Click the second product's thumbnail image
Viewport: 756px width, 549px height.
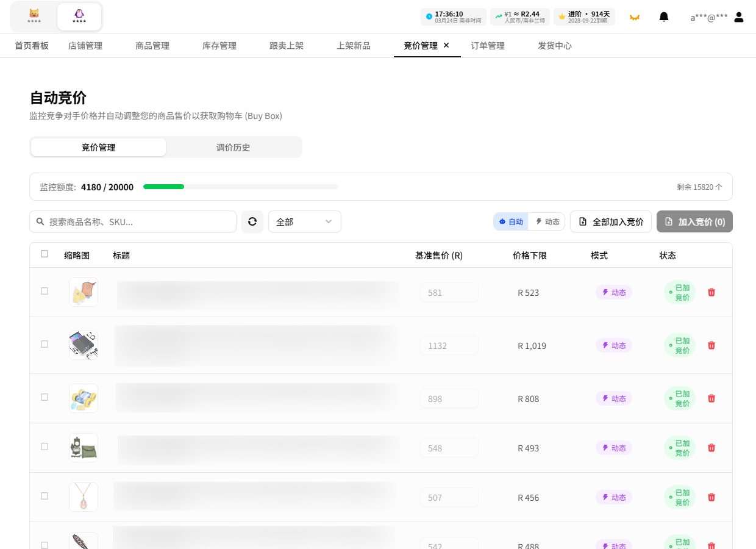[84, 345]
